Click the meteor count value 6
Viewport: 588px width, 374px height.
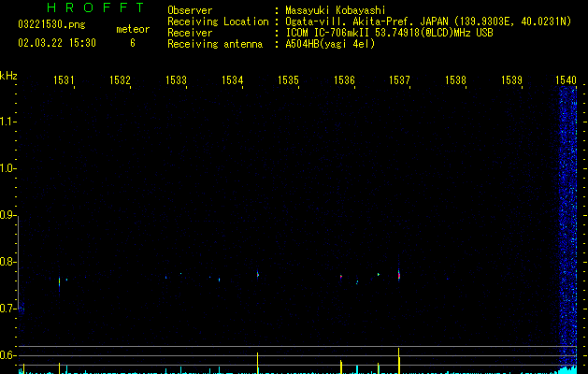coord(133,43)
